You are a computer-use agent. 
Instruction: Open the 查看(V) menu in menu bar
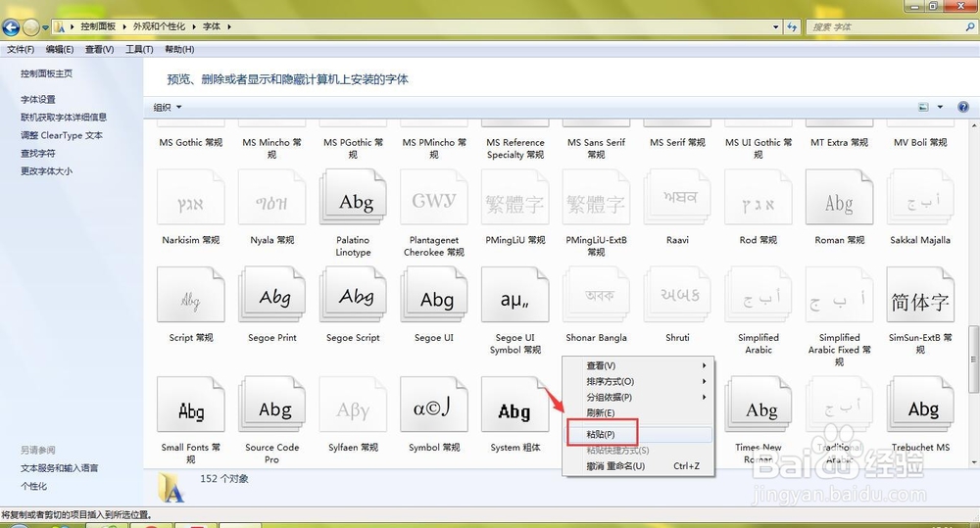tap(99, 49)
